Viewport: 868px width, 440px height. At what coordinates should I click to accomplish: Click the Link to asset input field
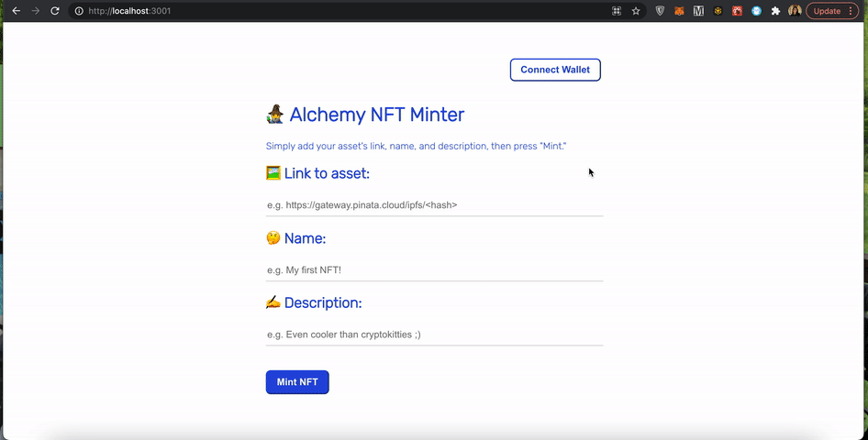pos(435,205)
